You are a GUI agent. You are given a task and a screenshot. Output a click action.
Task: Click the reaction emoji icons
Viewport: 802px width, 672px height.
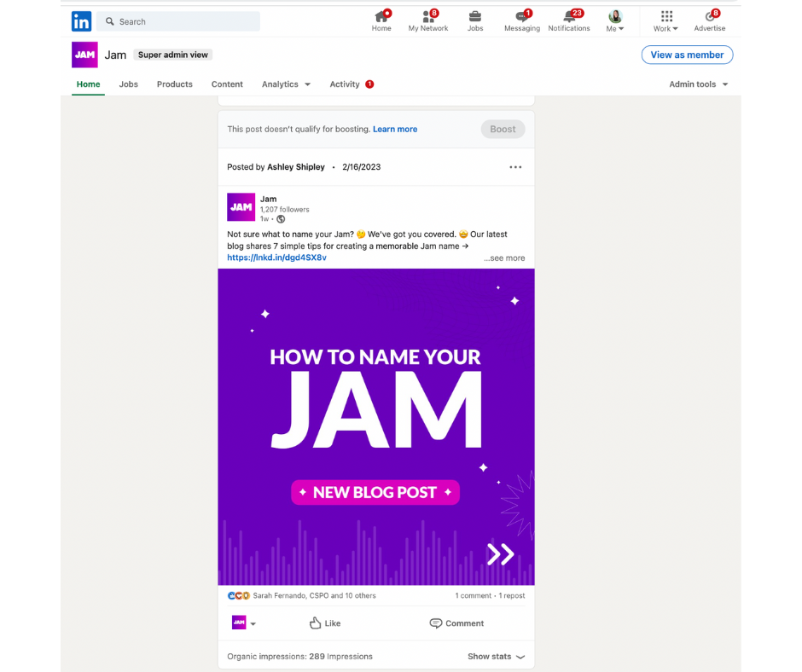239,596
